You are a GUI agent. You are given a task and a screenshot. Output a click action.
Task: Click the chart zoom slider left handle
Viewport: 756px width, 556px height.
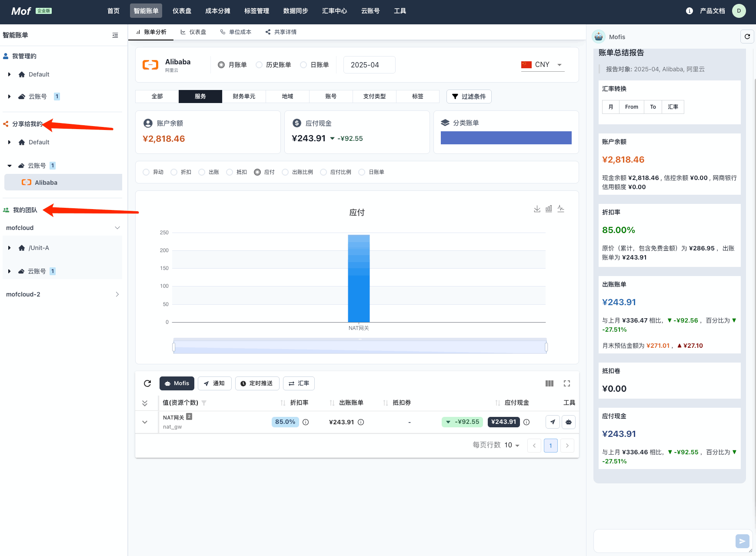174,347
